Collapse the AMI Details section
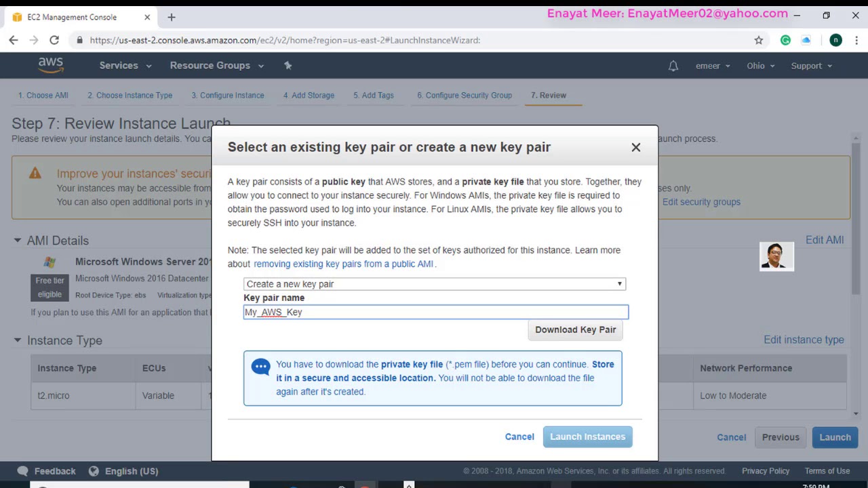The image size is (868, 488). [18, 240]
